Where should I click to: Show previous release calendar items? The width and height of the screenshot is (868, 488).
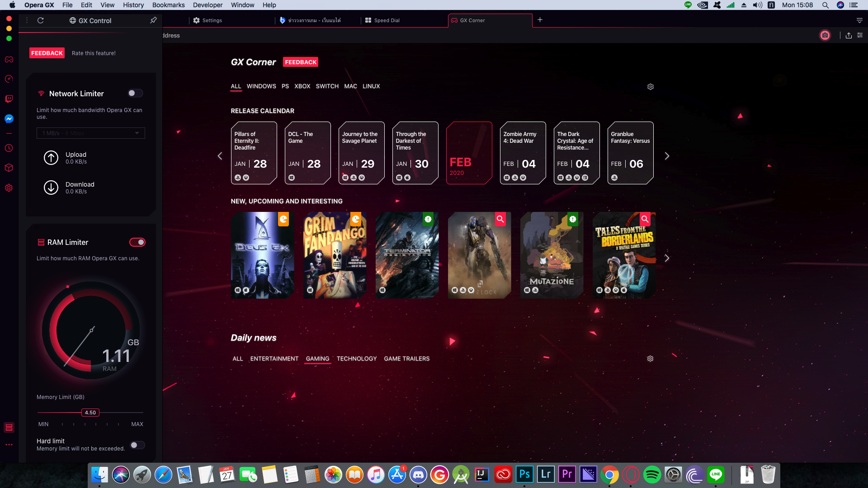(220, 156)
